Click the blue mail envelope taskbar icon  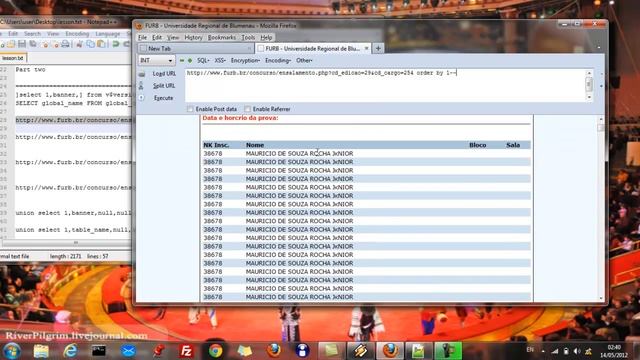point(128,351)
